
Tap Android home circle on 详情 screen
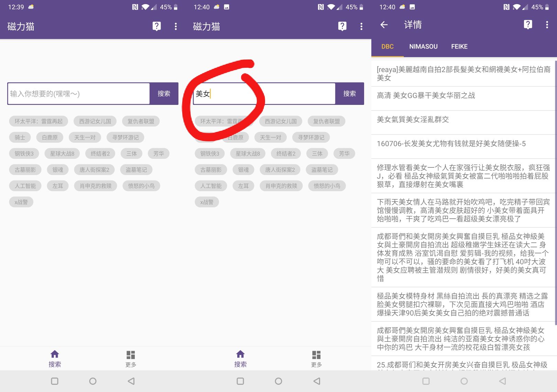click(464, 381)
